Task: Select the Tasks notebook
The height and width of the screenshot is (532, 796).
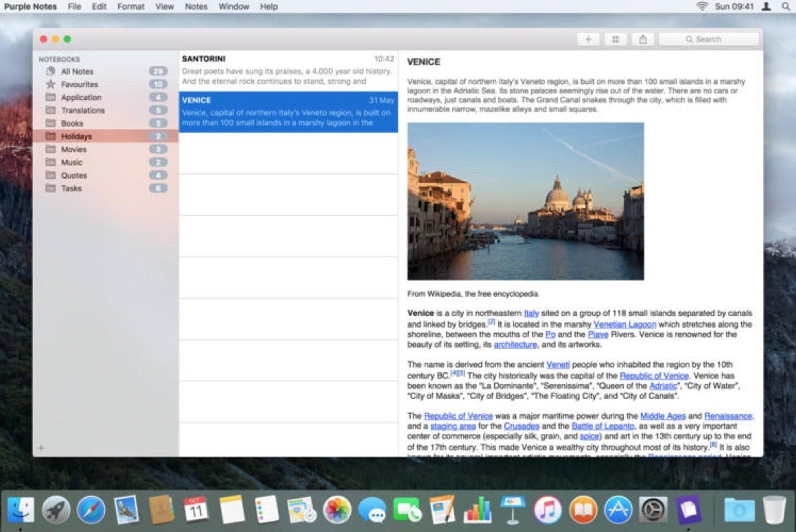Action: (x=106, y=188)
